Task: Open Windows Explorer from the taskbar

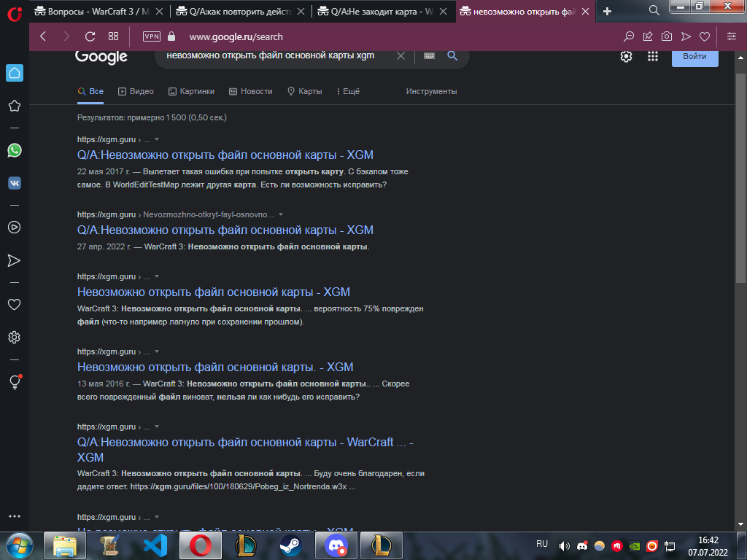Action: (x=65, y=545)
